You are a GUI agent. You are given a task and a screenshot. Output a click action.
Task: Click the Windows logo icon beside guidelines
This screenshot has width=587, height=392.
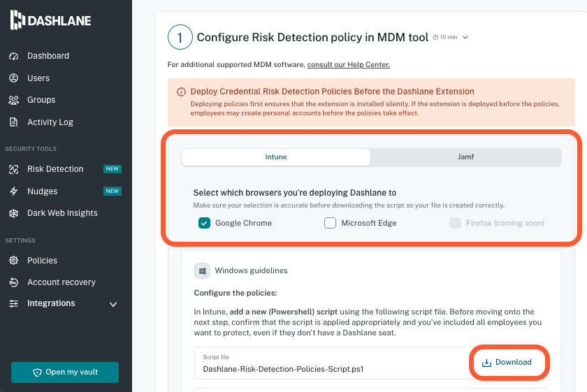(x=202, y=270)
